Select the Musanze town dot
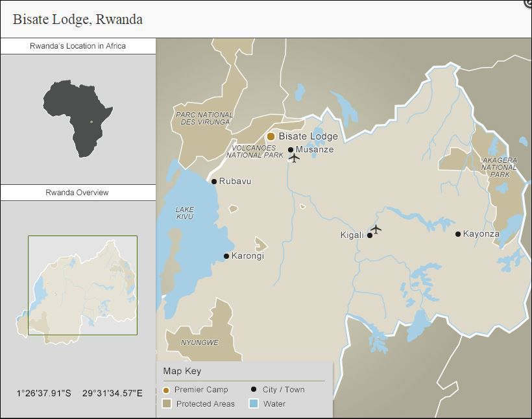The height and width of the screenshot is (419, 532). coord(291,150)
